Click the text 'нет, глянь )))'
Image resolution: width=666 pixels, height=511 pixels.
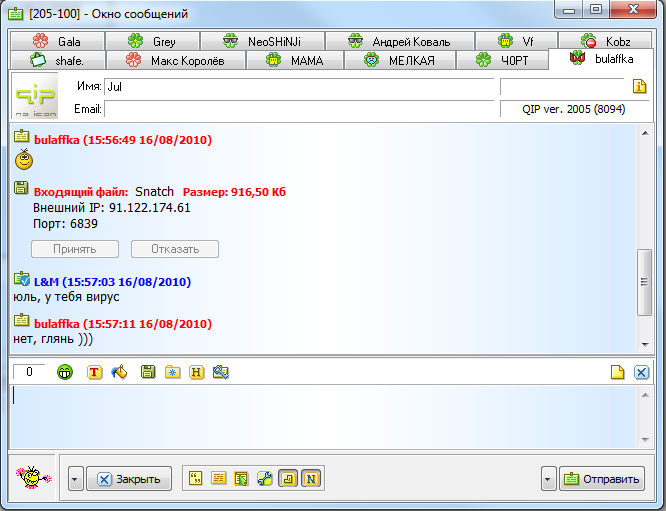click(53, 339)
